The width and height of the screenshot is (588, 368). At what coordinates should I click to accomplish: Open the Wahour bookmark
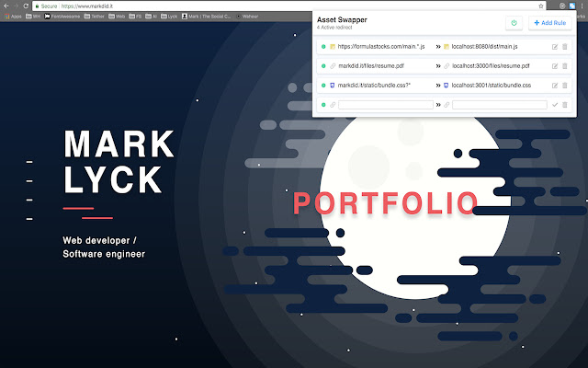[247, 17]
